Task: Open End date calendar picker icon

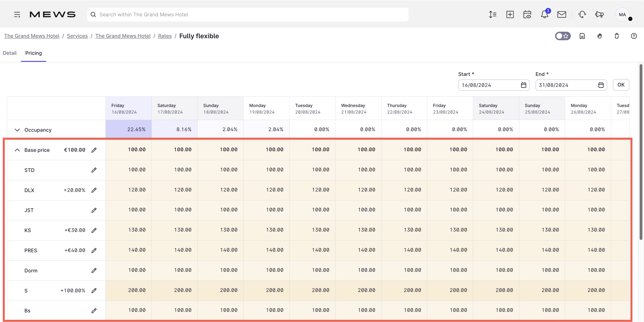Action: coord(601,85)
